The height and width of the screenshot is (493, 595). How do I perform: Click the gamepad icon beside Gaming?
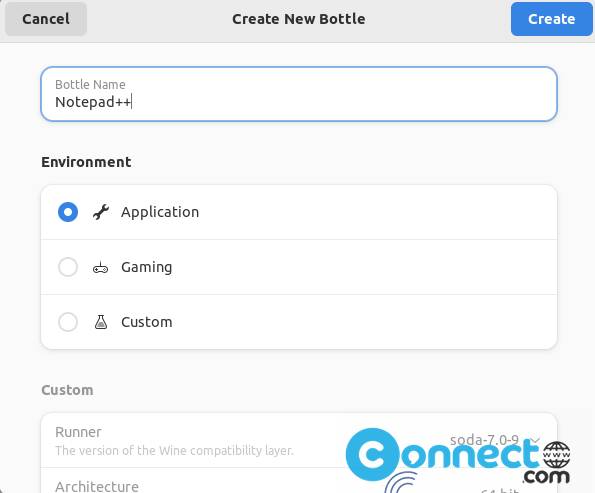(x=101, y=268)
